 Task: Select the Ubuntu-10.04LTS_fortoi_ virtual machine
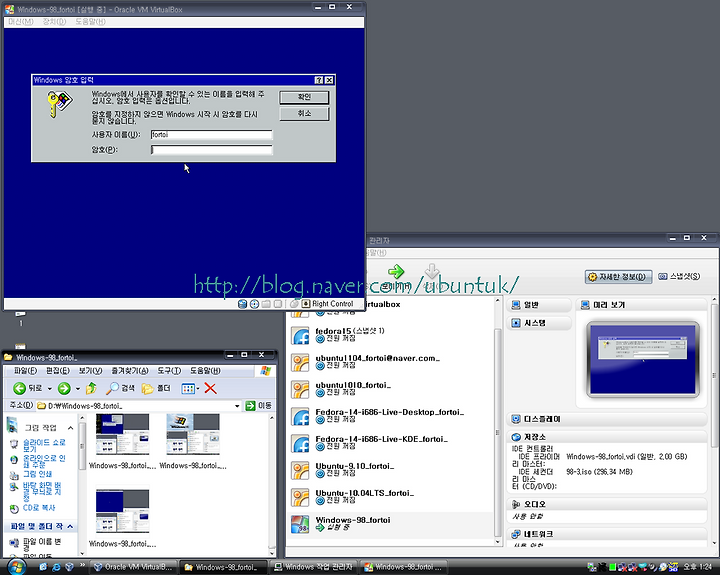390,497
